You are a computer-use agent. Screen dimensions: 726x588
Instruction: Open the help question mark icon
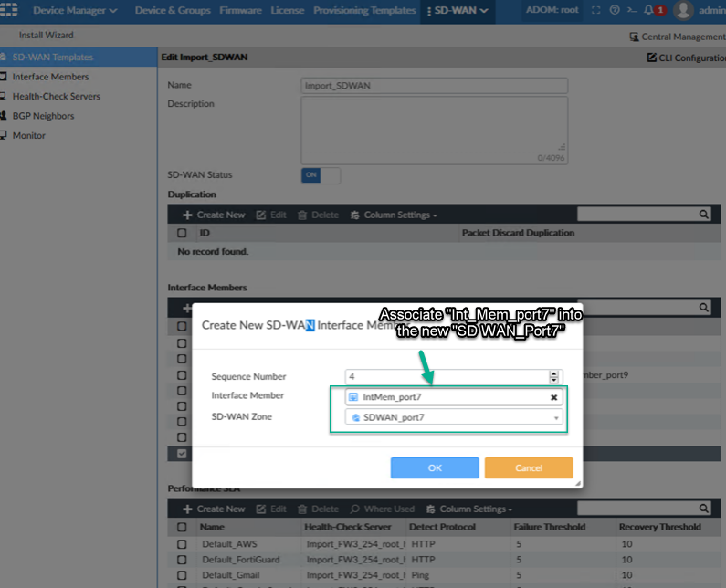pyautogui.click(x=615, y=10)
